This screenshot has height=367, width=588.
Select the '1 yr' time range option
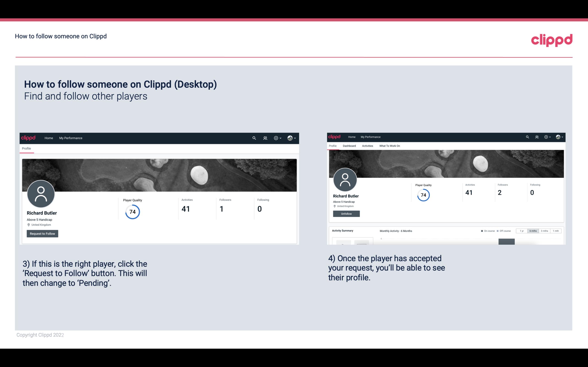[522, 231]
